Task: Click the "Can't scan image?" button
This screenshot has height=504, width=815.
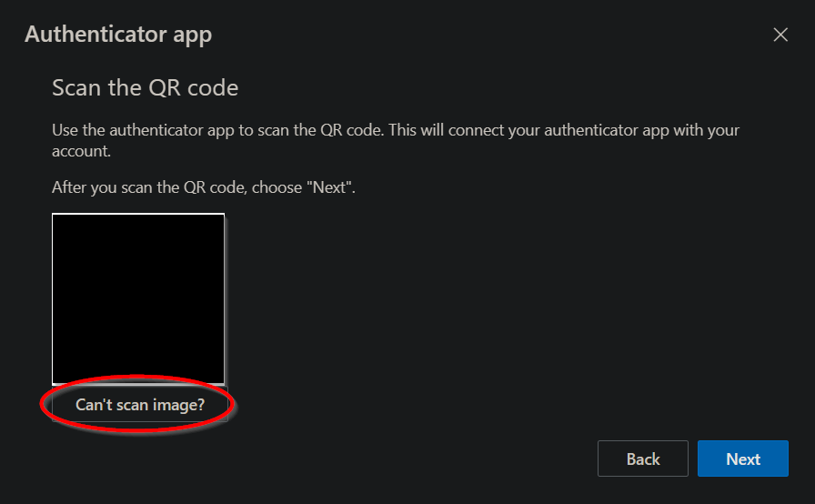Action: pyautogui.click(x=139, y=405)
